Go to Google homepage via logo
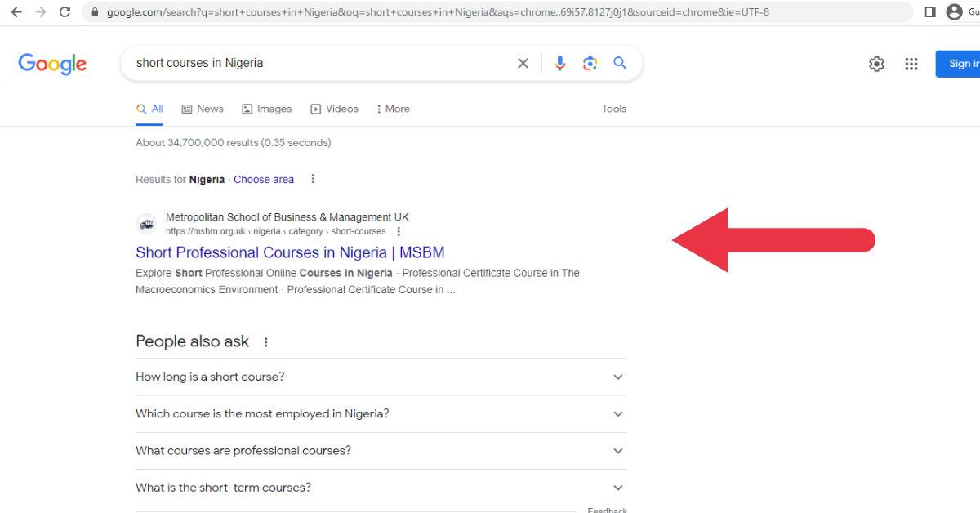Screen dimensions: 980x513 52,64
